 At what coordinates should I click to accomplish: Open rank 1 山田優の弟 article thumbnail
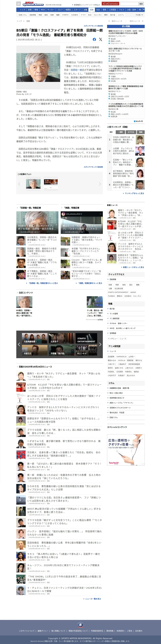click(x=140, y=139)
